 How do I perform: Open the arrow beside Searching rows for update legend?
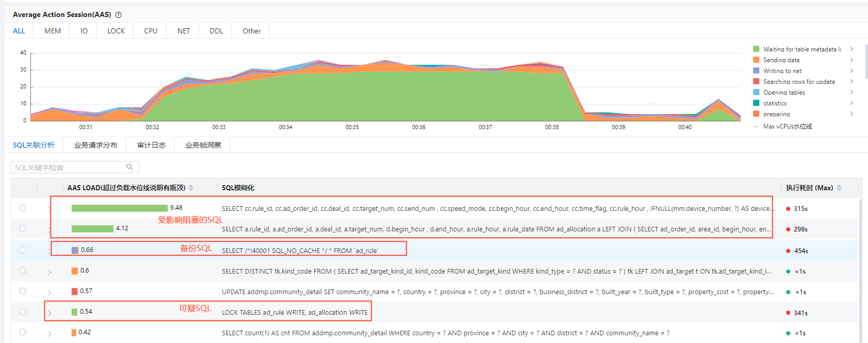(852, 81)
